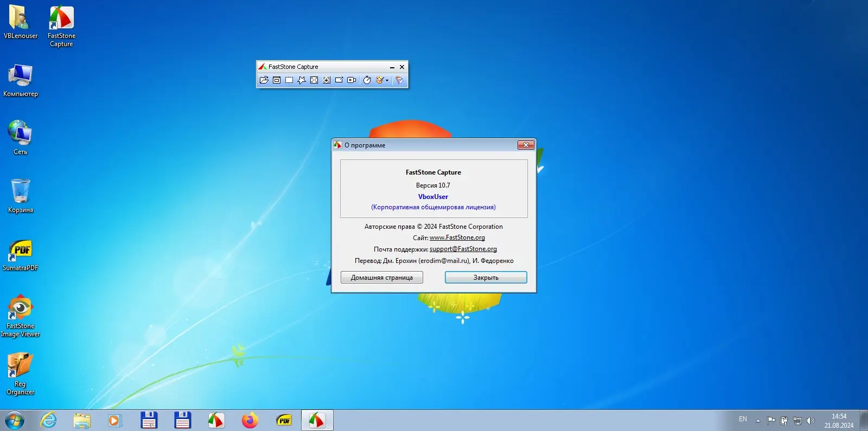Click the Перевод translators line
Image resolution: width=868 pixels, height=431 pixels.
(434, 261)
